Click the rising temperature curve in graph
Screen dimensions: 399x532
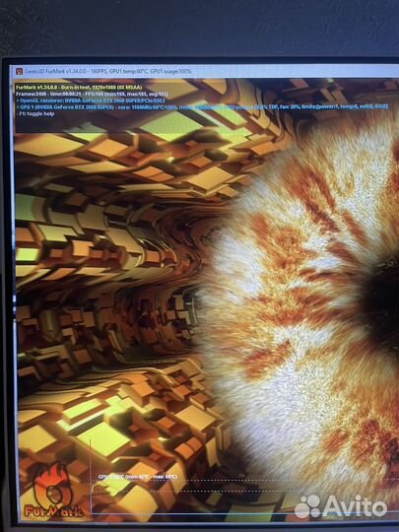click(97, 489)
